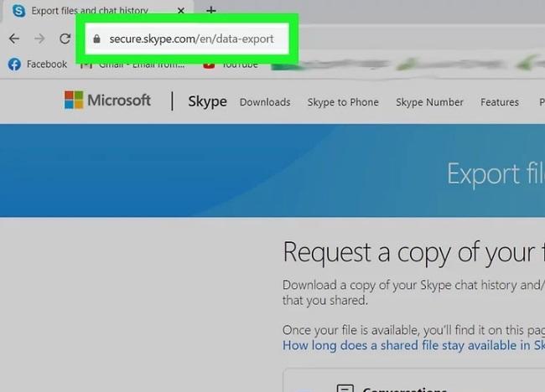545x392 pixels.
Task: Reload the page with the refresh icon
Action: coord(65,39)
